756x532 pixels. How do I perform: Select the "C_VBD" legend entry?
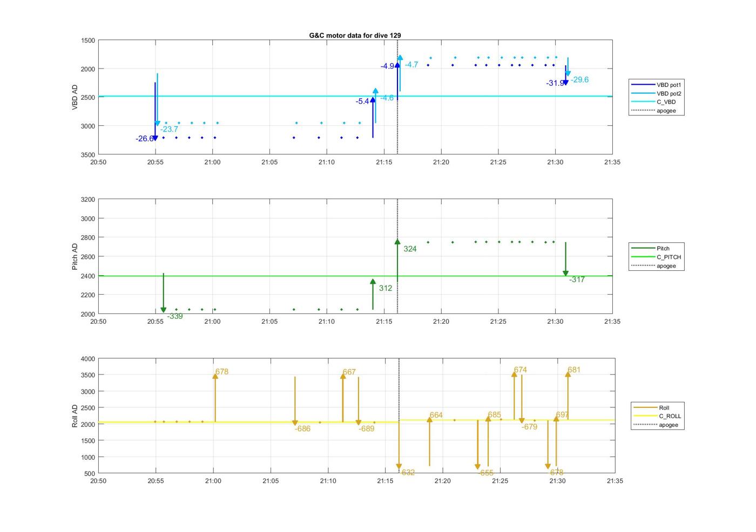(653, 102)
